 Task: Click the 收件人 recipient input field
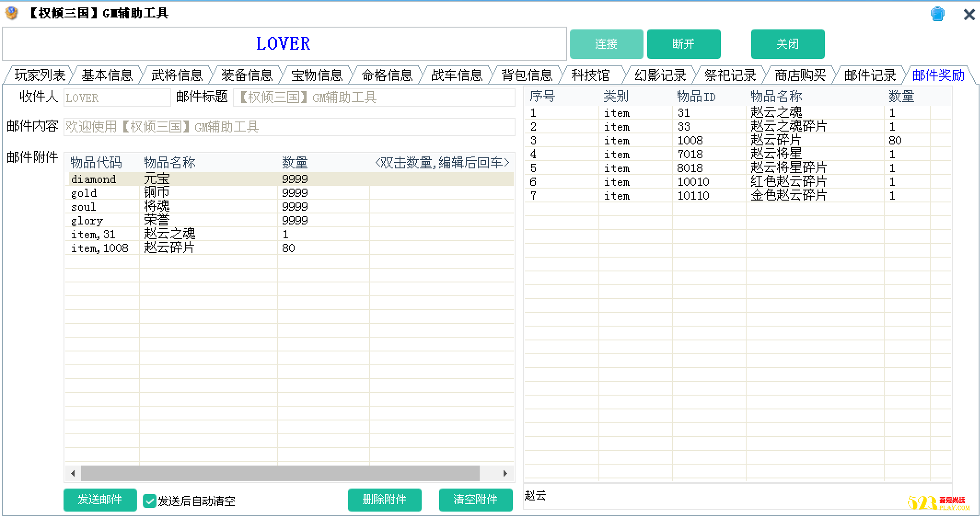tap(117, 98)
